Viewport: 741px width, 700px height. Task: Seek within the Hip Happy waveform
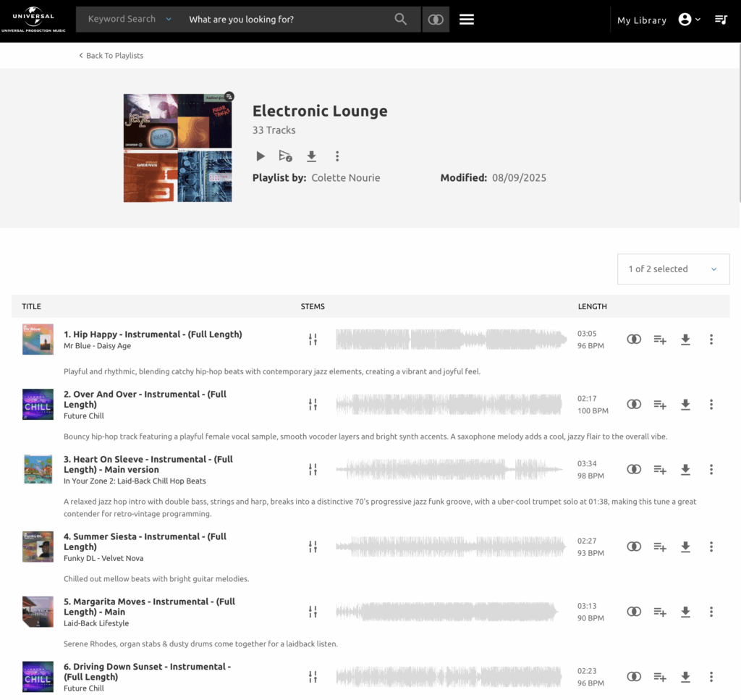coord(452,340)
